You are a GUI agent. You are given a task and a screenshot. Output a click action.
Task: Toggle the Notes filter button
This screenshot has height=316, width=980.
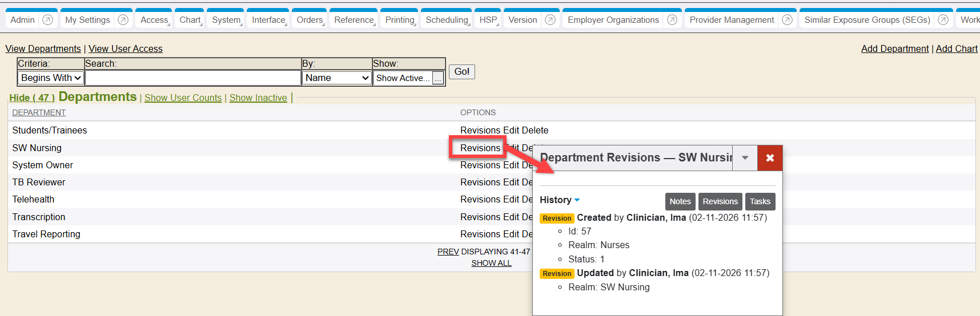(x=680, y=201)
